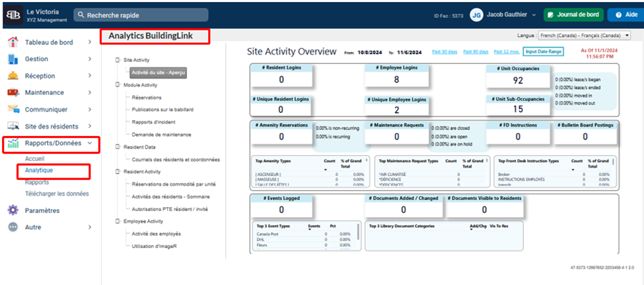This screenshot has width=644, height=285.
Task: Click the Site des résidents monitor icon
Action: (x=13, y=126)
